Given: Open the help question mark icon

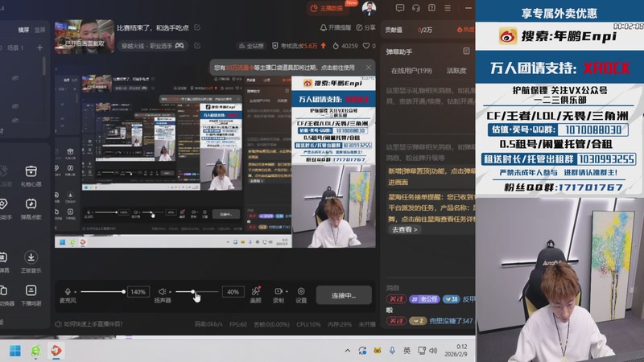Looking at the screenshot, I should [x=431, y=8].
